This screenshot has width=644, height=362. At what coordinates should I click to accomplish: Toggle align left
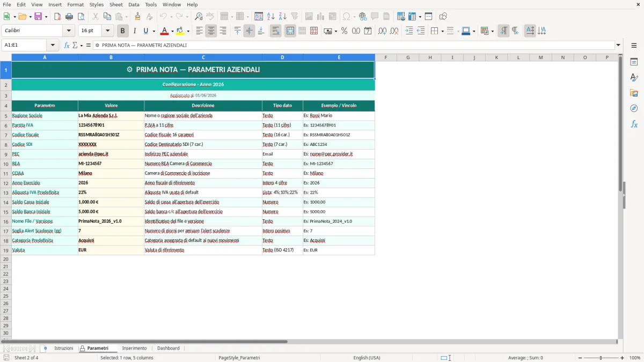pos(199,31)
